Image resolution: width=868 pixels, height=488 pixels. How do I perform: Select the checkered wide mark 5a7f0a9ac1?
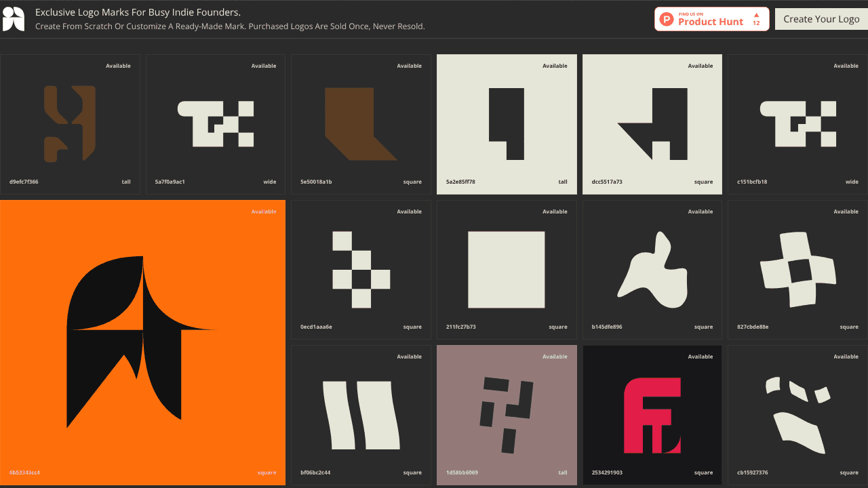(216, 124)
